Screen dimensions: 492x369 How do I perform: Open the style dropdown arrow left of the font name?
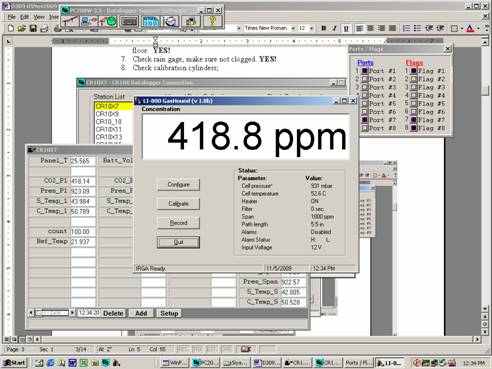point(239,29)
